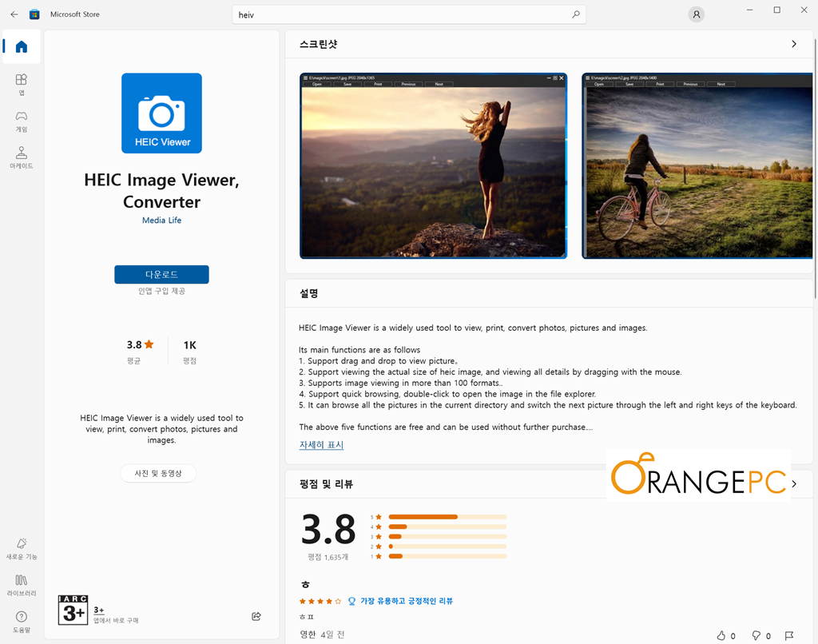Click the 영한 4일 전 reviewer line
Viewport: 818px width, 644px height.
pos(322,634)
